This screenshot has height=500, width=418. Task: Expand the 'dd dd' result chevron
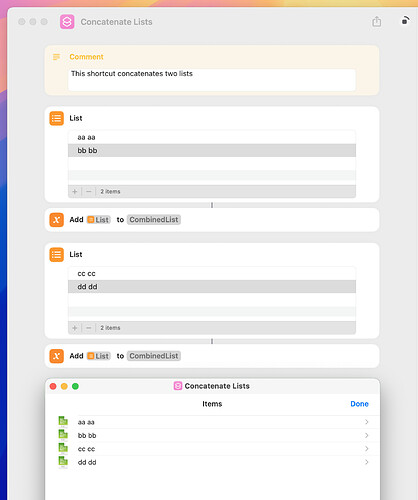367,462
